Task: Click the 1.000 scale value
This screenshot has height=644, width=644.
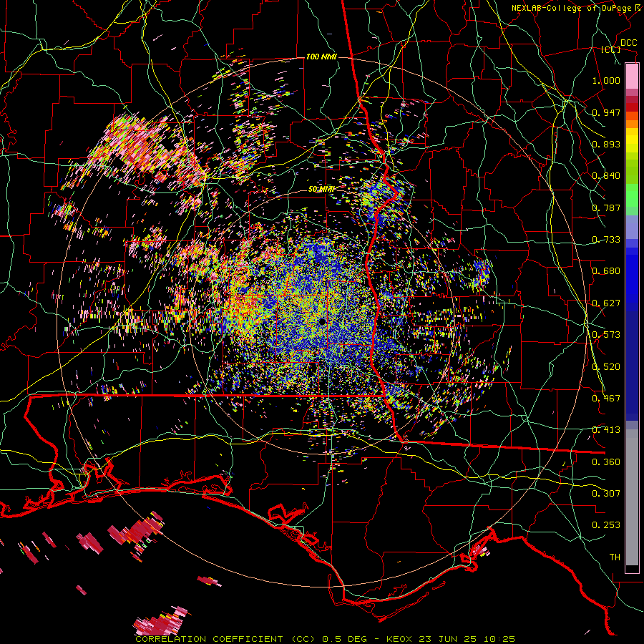Action: tap(606, 80)
